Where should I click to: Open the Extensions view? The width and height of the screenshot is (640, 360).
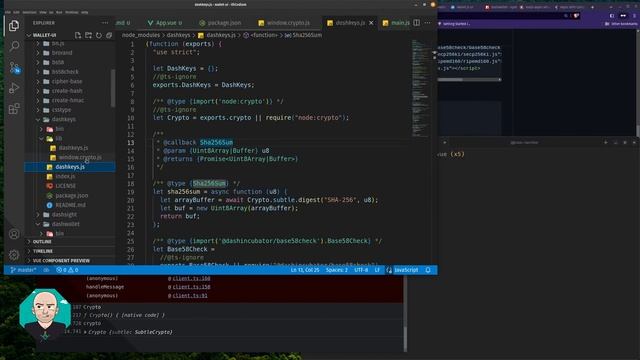tap(14, 109)
